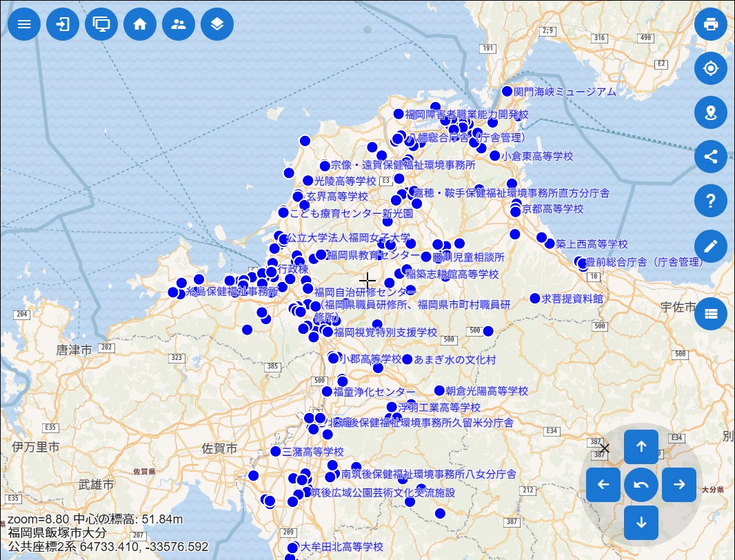Screen dimensions: 735x560
Task: Click the place pin marker button
Action: pyautogui.click(x=711, y=112)
